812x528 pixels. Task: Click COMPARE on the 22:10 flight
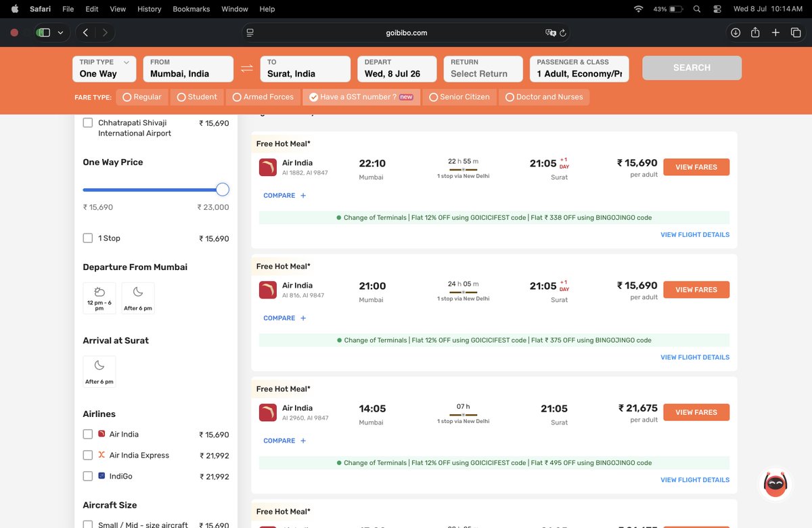pos(279,196)
